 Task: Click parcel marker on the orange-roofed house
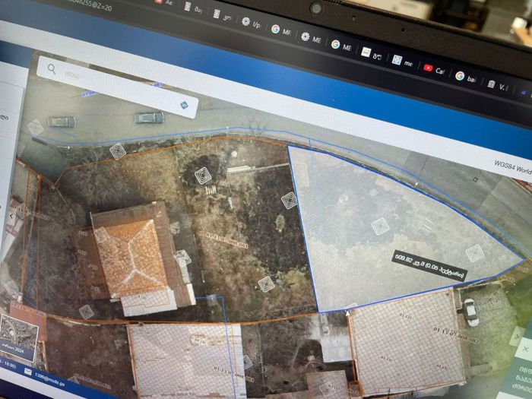click(x=101, y=234)
